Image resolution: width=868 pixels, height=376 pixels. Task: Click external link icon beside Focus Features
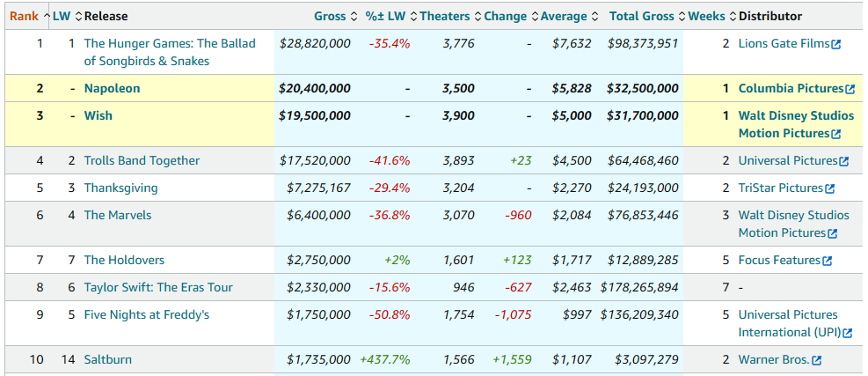pyautogui.click(x=827, y=262)
